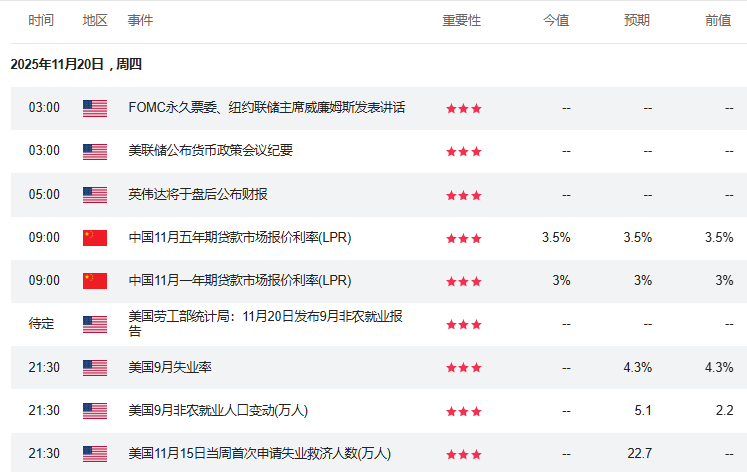Click previous 4.3% for unemployment rate
Screen dimensions: 747x472
719,367
